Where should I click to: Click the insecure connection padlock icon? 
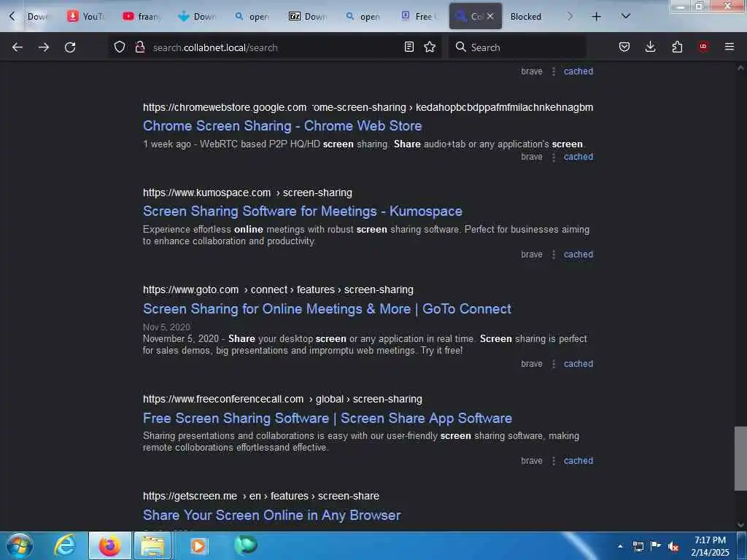point(139,47)
